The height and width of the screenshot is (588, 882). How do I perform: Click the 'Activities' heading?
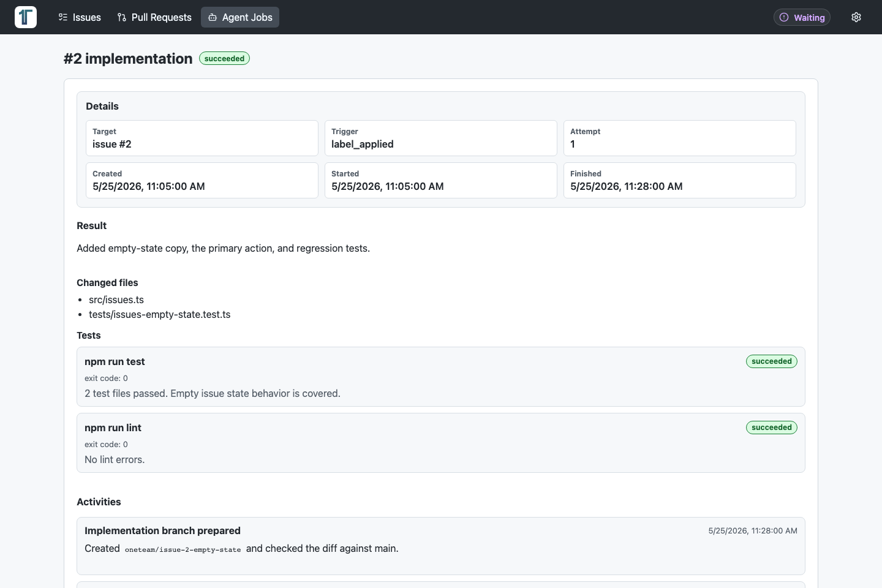coord(99,502)
